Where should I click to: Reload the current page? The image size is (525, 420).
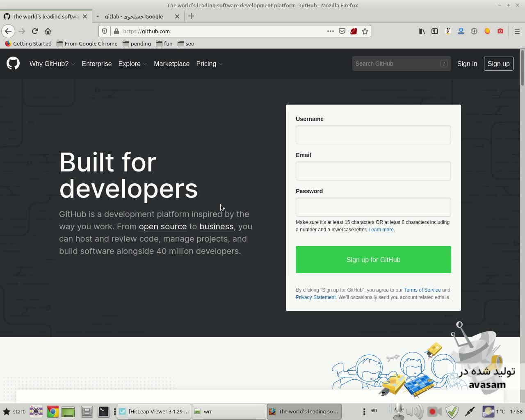[x=35, y=31]
